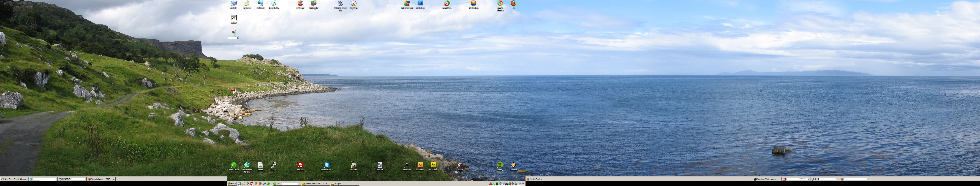Switch to the PHP Zend Studio taskbar window
The width and height of the screenshot is (980, 186).
click(287, 184)
